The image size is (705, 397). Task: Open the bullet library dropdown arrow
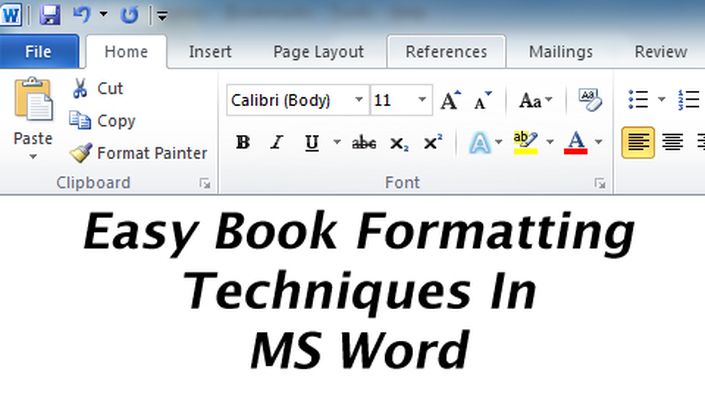pos(661,99)
